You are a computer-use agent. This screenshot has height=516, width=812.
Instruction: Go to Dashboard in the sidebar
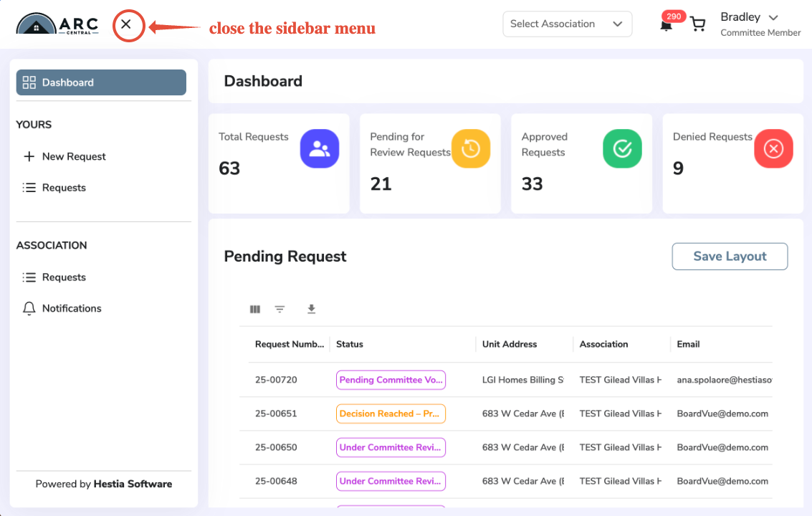tap(101, 82)
